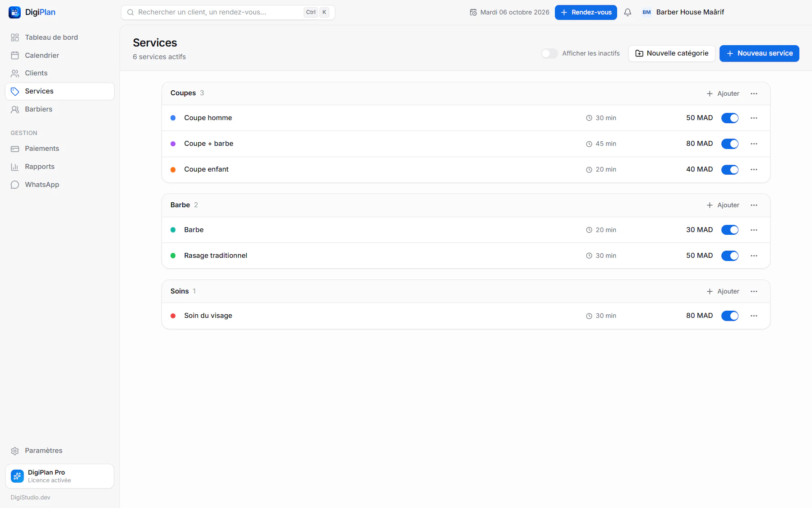Click search magnifier icon in top bar
This screenshot has width=812, height=508.
pos(130,12)
